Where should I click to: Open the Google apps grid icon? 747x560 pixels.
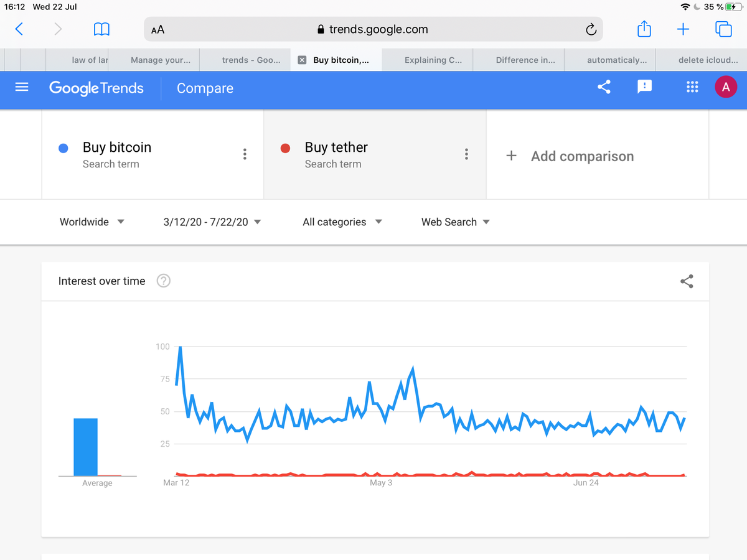[x=692, y=87]
